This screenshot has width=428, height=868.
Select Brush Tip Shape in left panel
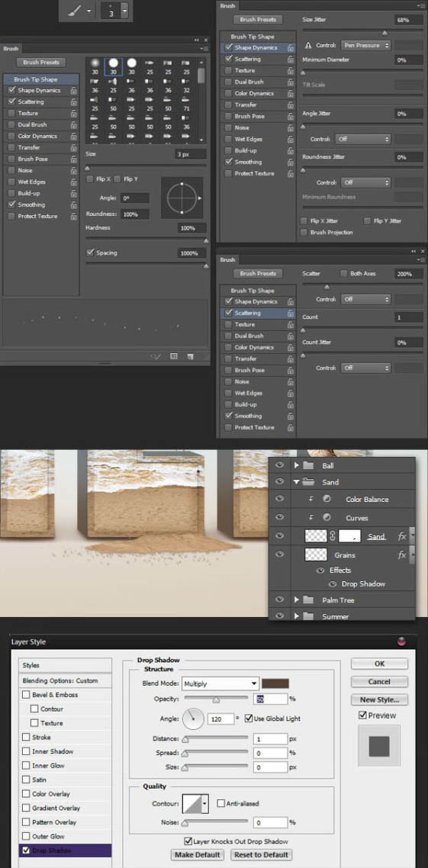[35, 79]
